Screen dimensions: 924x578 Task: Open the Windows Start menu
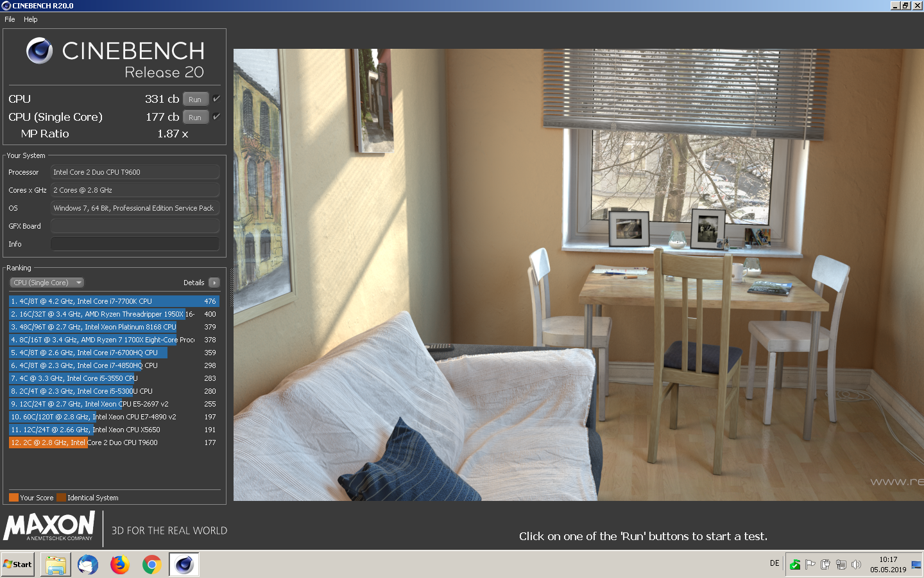point(18,565)
